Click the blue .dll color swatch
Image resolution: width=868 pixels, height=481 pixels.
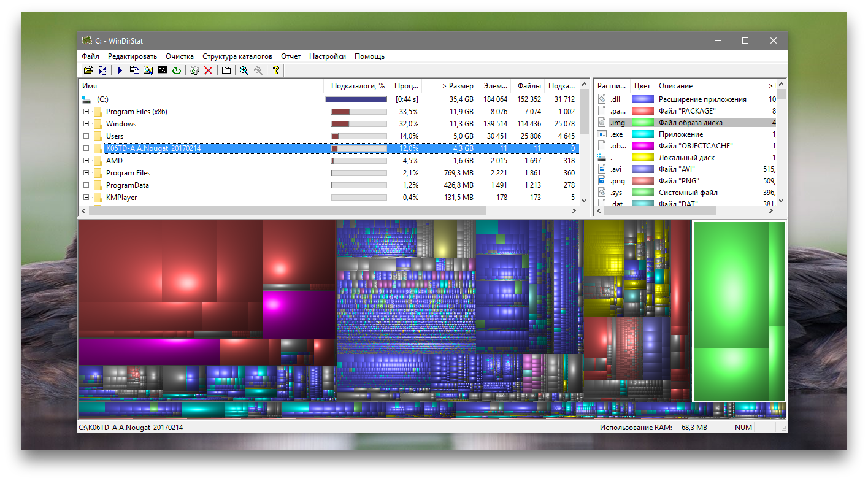tap(642, 99)
